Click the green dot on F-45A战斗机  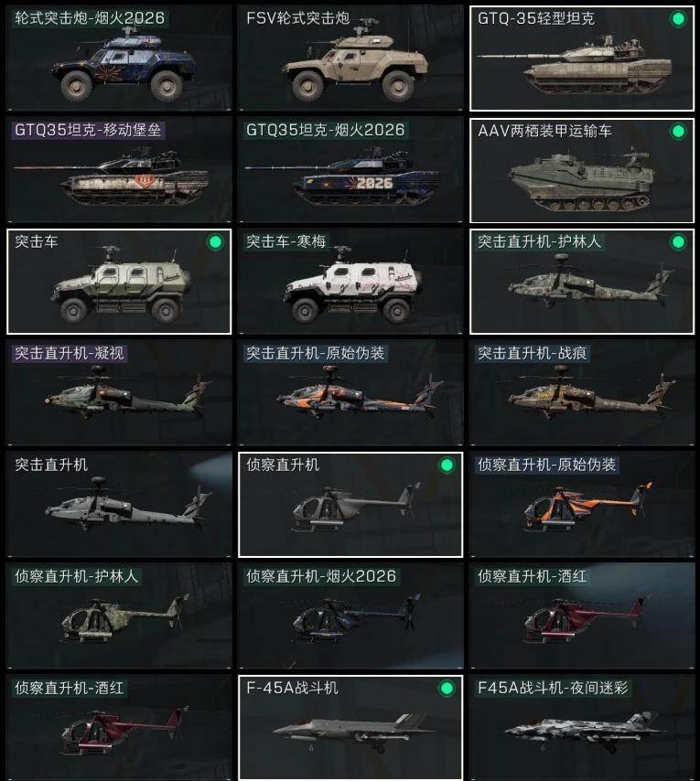[447, 689]
